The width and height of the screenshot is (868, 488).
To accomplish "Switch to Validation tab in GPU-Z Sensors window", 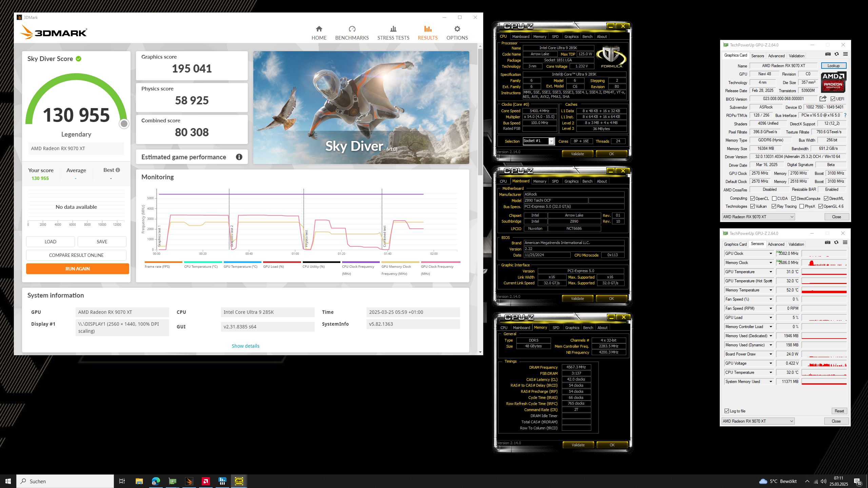I will click(796, 244).
